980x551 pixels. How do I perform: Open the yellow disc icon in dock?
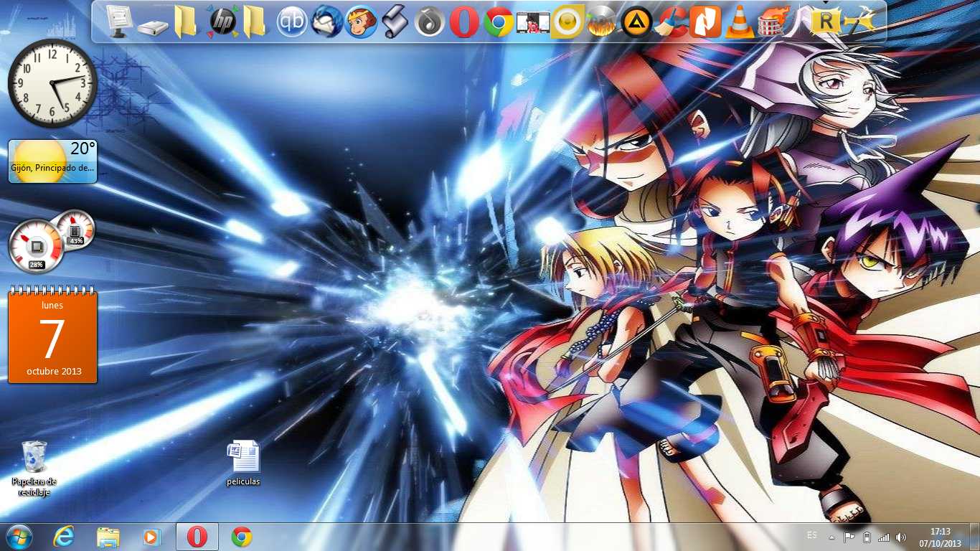(567, 22)
